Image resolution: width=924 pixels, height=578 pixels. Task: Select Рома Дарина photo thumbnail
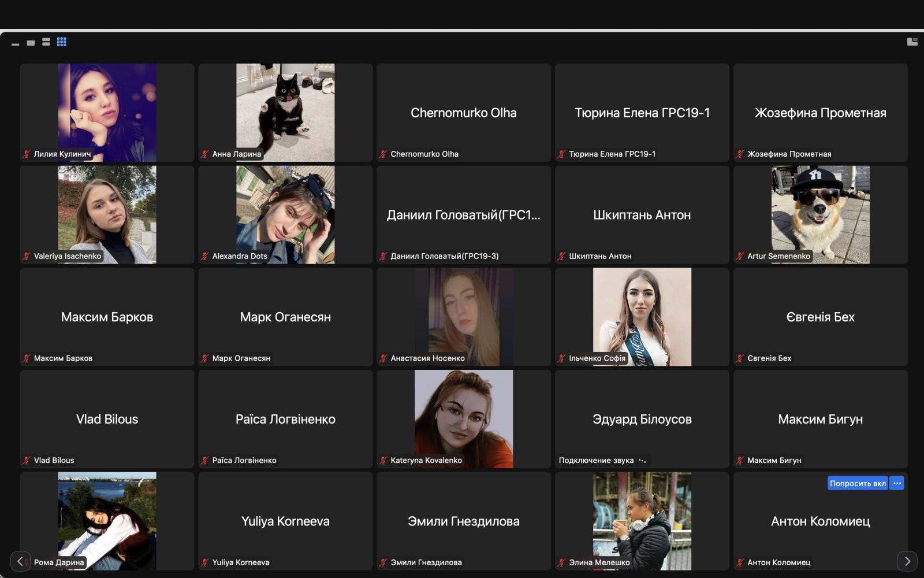107,521
